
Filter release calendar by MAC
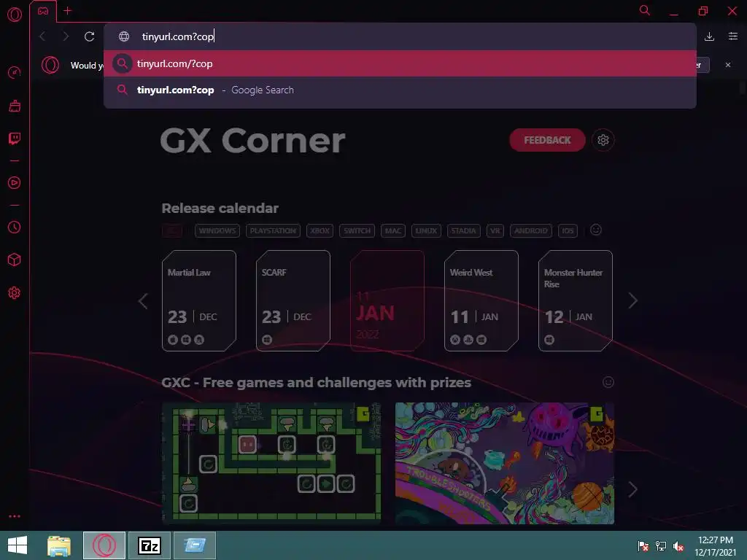pos(393,231)
